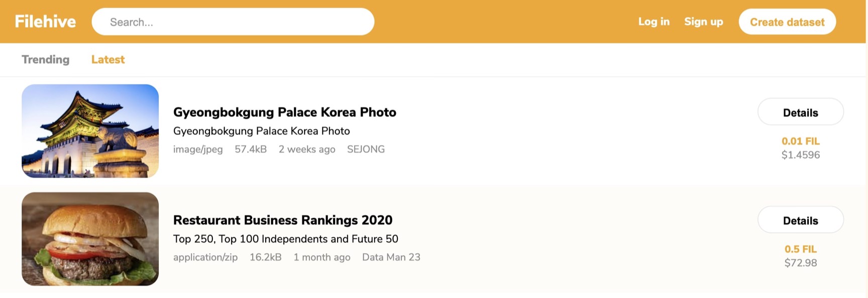The width and height of the screenshot is (868, 298).
Task: Open the Log in page
Action: click(654, 22)
